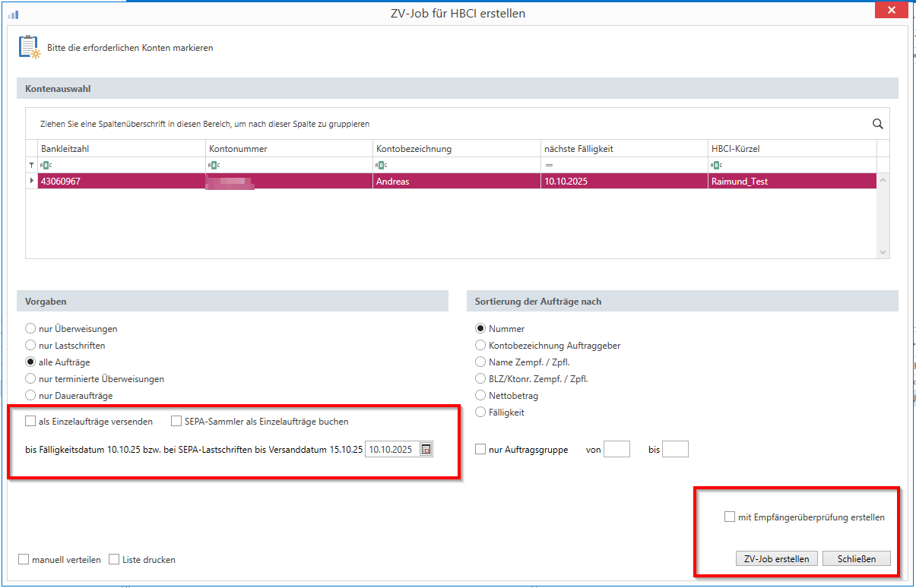Open the calendar picker beside date 10.10.2025
Image resolution: width=916 pixels, height=588 pixels.
pyautogui.click(x=426, y=449)
